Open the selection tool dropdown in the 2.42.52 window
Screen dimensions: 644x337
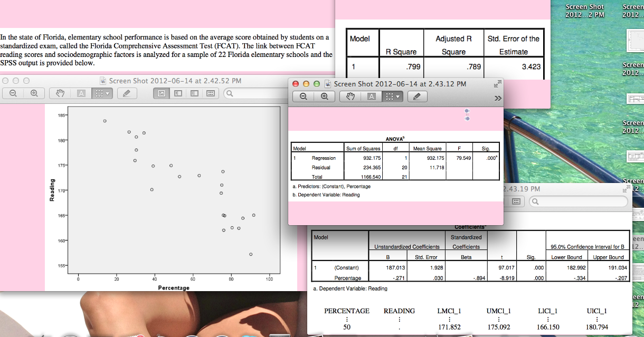click(107, 92)
